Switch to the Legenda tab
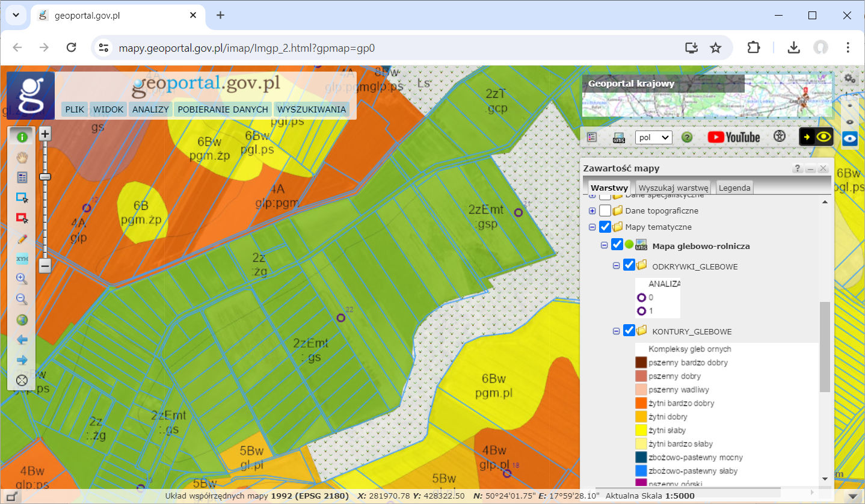This screenshot has height=504, width=865. pyautogui.click(x=734, y=187)
